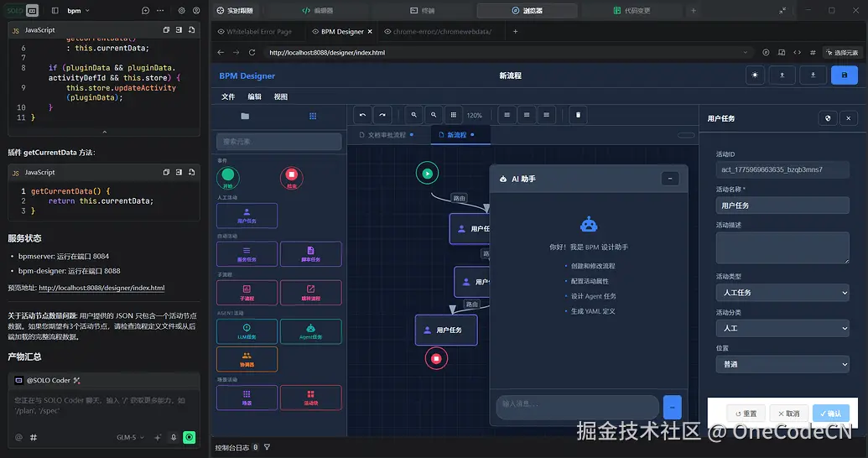Toggle light/dark theme sun icon
Screen dimensions: 868x458
point(755,75)
